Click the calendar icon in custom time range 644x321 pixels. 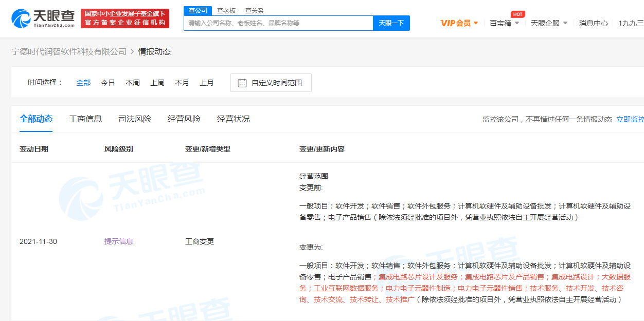pos(242,83)
